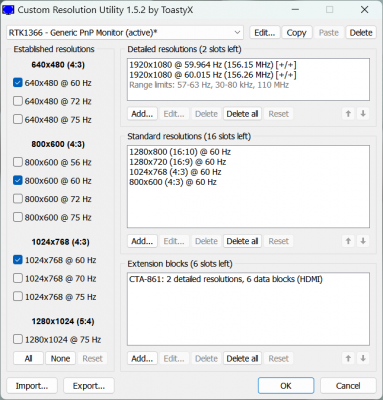Viewport: 383px width, 400px height.
Task: Click Delete all under Standard resolutions
Action: [242, 241]
